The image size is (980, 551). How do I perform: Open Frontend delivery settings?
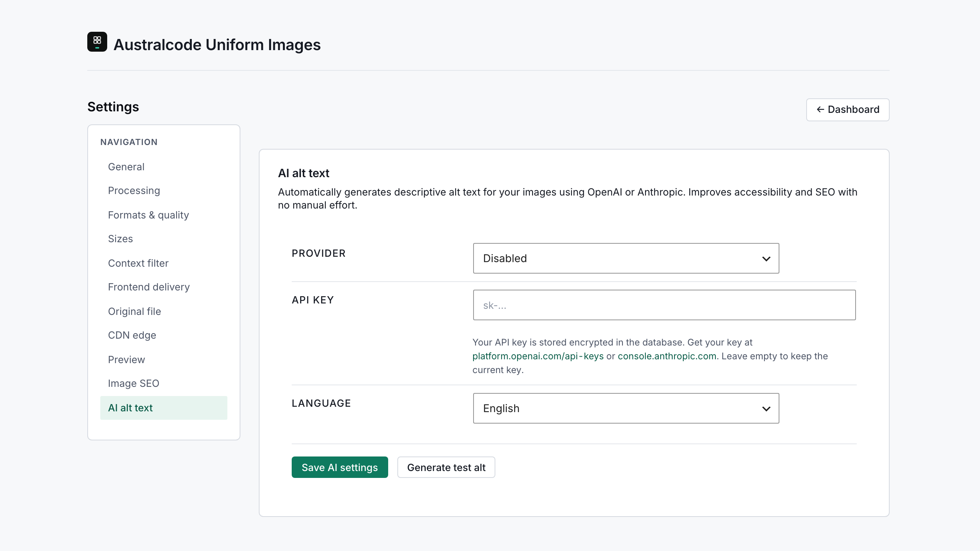click(164, 287)
